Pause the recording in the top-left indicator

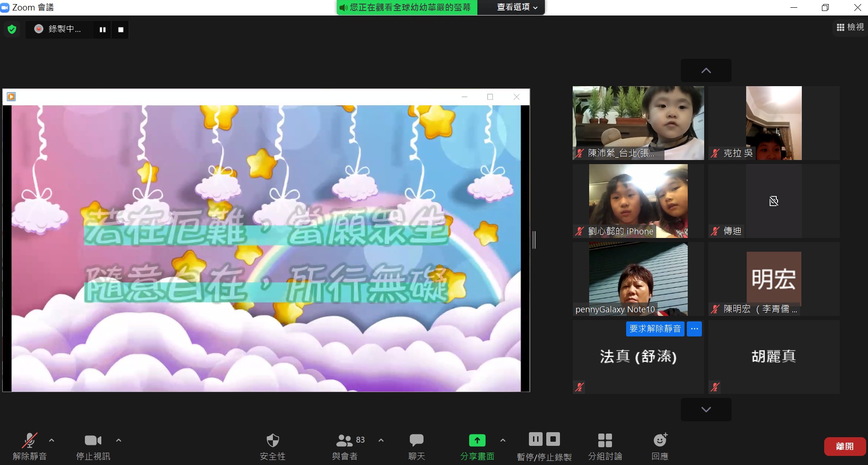(x=103, y=30)
